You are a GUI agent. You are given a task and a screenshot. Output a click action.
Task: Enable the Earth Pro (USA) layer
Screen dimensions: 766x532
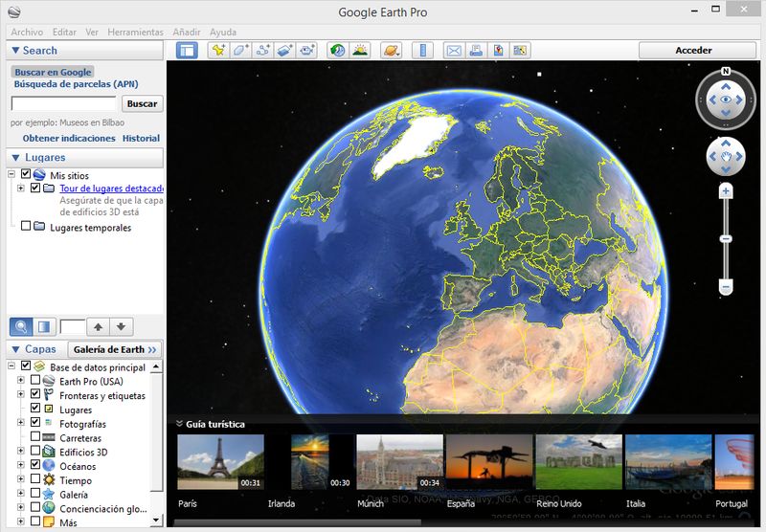[35, 380]
